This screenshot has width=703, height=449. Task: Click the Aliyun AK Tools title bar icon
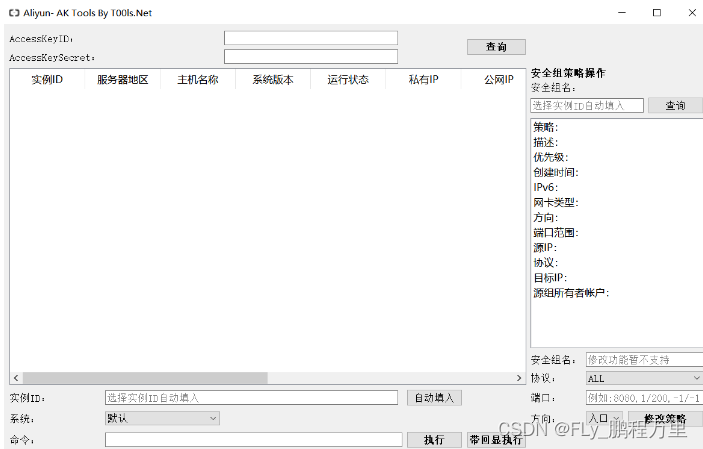point(14,13)
